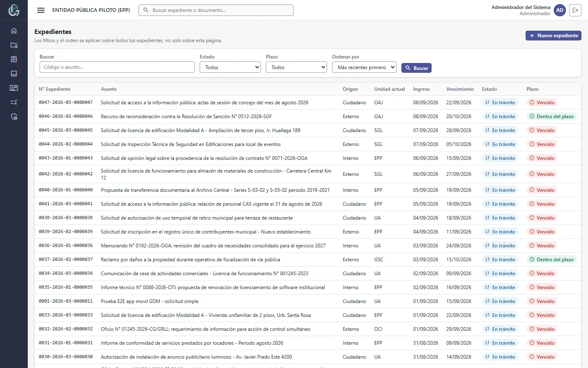Screen dimensions: 588x368
Task: Open the folder-with-gear sidebar icon
Action: 14,45
